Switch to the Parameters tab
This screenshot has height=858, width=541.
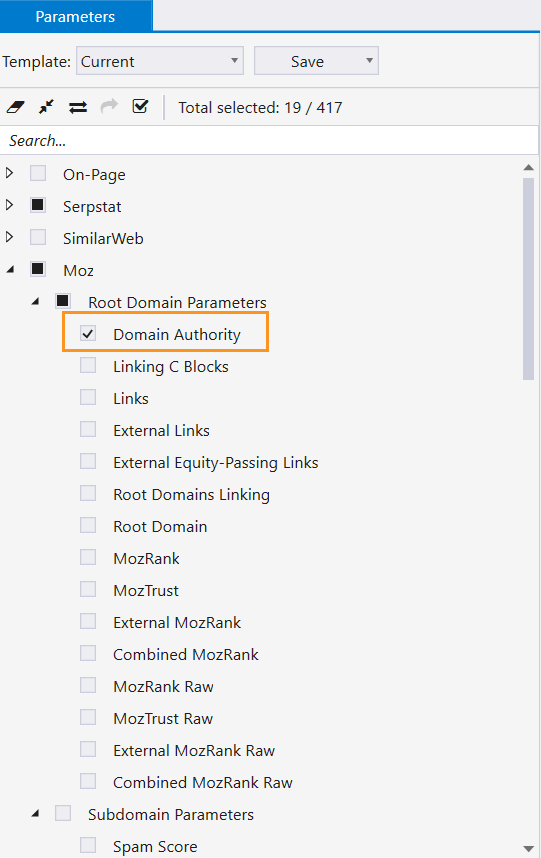(75, 16)
